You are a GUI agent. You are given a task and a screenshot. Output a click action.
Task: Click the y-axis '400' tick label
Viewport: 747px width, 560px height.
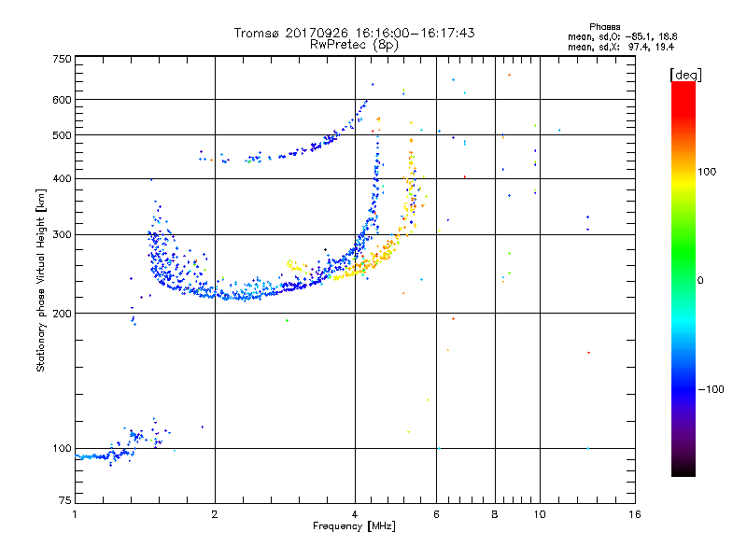(x=62, y=179)
